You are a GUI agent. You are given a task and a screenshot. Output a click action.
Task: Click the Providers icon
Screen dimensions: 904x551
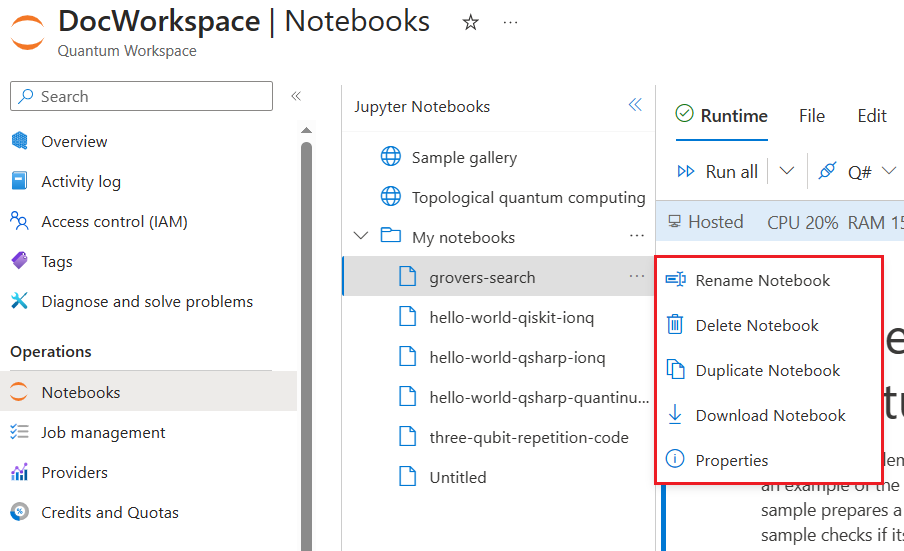[19, 472]
